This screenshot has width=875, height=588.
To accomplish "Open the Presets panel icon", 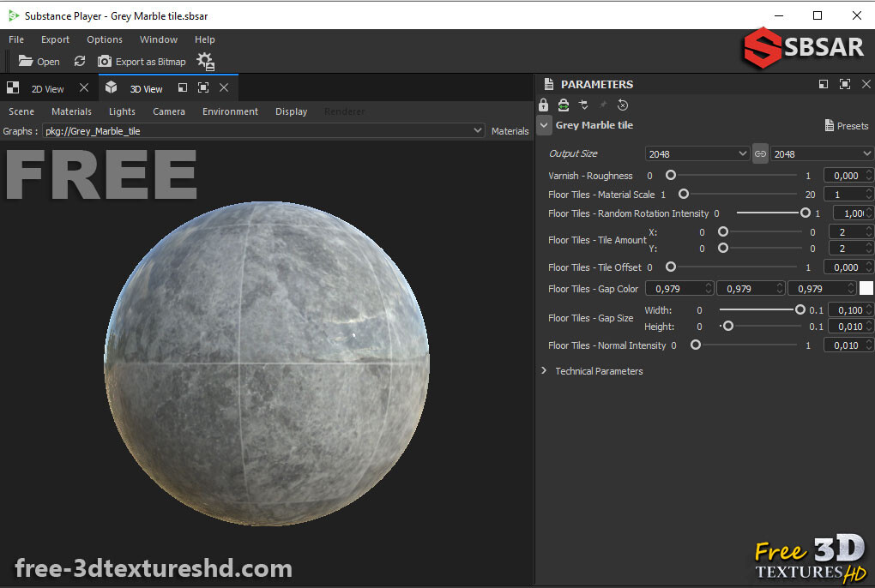I will pos(847,125).
